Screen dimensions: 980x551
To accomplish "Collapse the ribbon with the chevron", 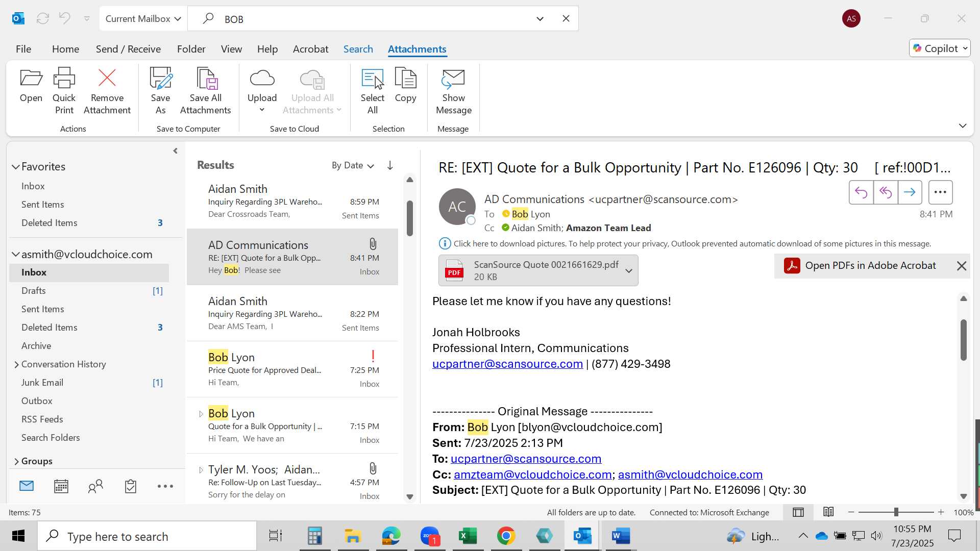I will click(x=963, y=126).
